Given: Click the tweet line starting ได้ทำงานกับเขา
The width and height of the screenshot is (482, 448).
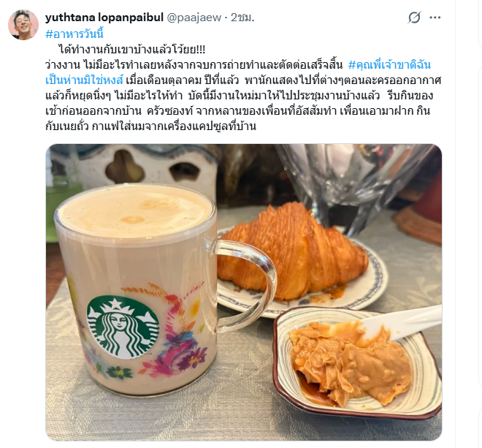Looking at the screenshot, I should point(132,49).
